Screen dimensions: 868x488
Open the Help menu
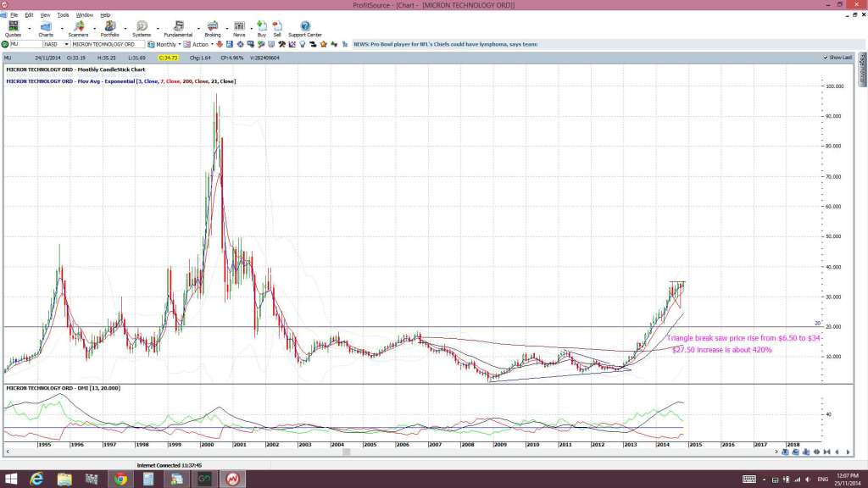point(105,15)
